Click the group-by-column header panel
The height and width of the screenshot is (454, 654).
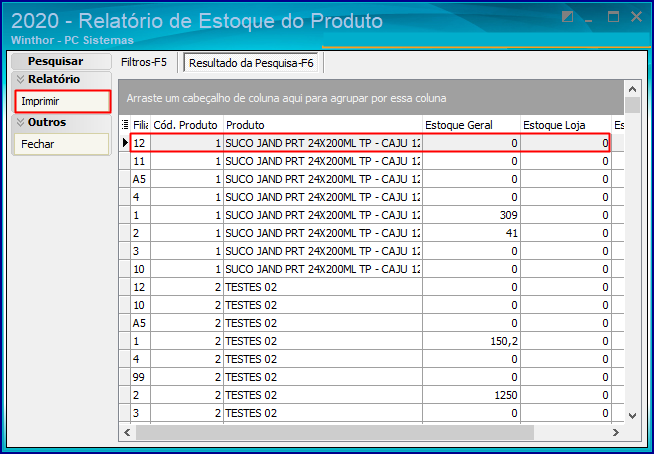(x=371, y=98)
